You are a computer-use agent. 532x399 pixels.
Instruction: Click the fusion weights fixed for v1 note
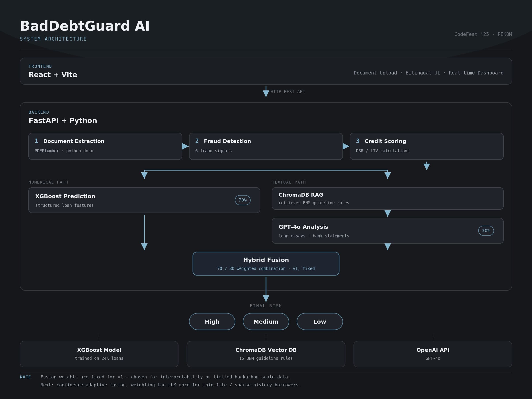(x=165, y=377)
